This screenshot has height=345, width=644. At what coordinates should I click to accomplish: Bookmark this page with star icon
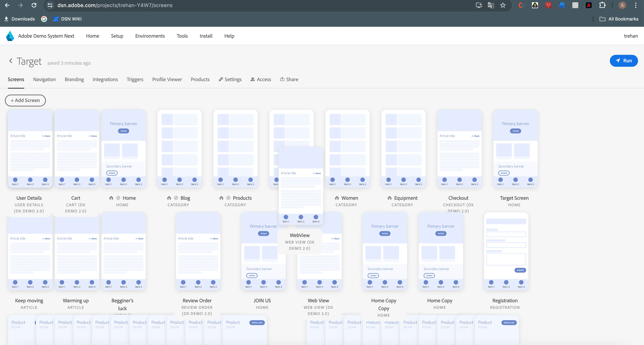503,5
